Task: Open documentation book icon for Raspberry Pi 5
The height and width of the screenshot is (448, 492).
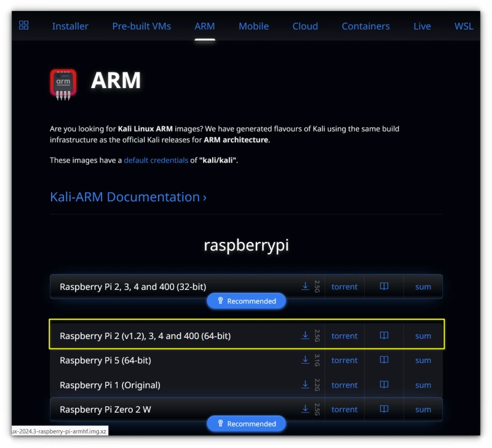Action: pos(384,360)
